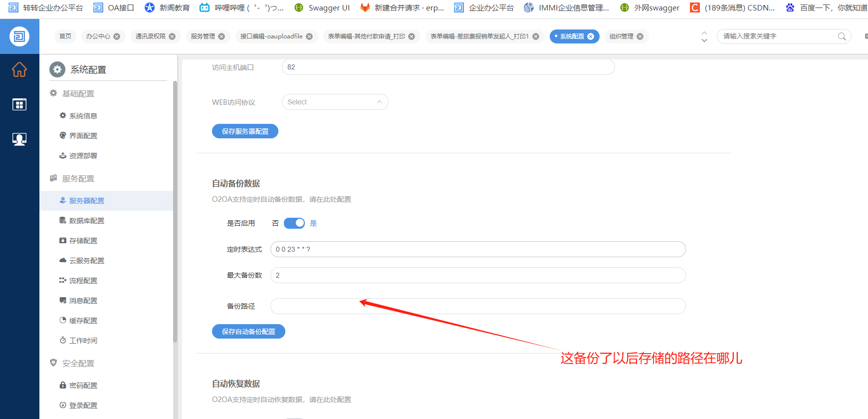Open the home icon in left sidebar
Screen dimensions: 868x419
[19, 69]
